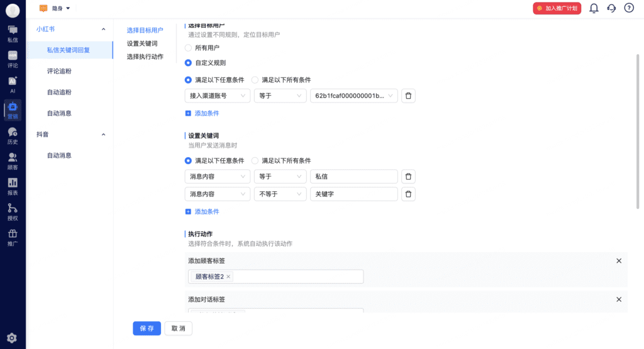Remove the 添加顾客标签 action
Viewport: 644px width, 349px height.
point(619,261)
